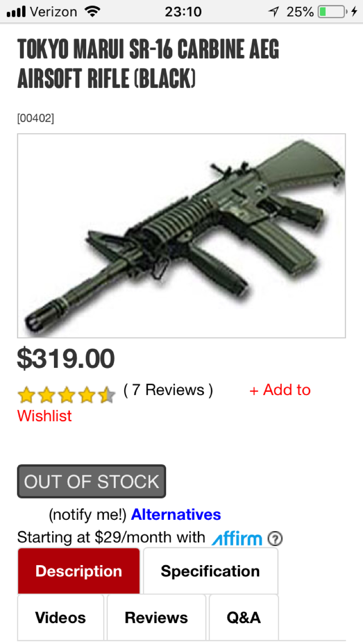Tap the cellular signal bars icon
The image size is (363, 644).
(16, 12)
